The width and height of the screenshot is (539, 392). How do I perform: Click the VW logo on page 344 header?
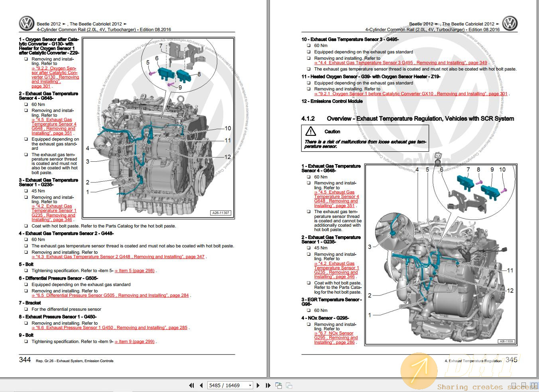point(27,24)
